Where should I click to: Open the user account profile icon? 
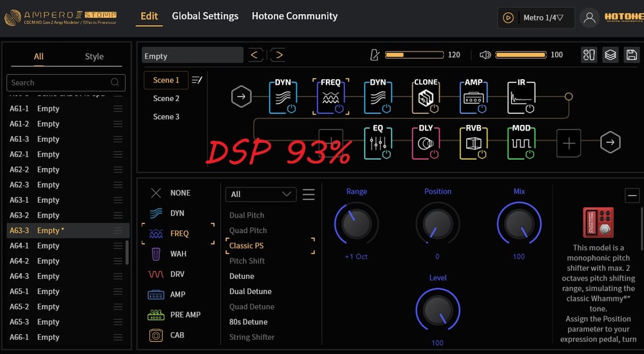589,17
